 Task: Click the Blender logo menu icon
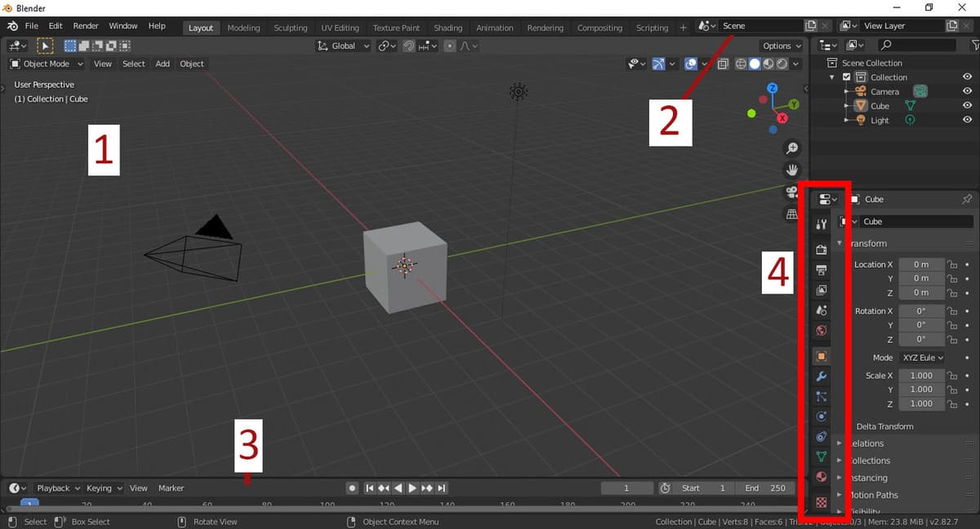tap(12, 26)
